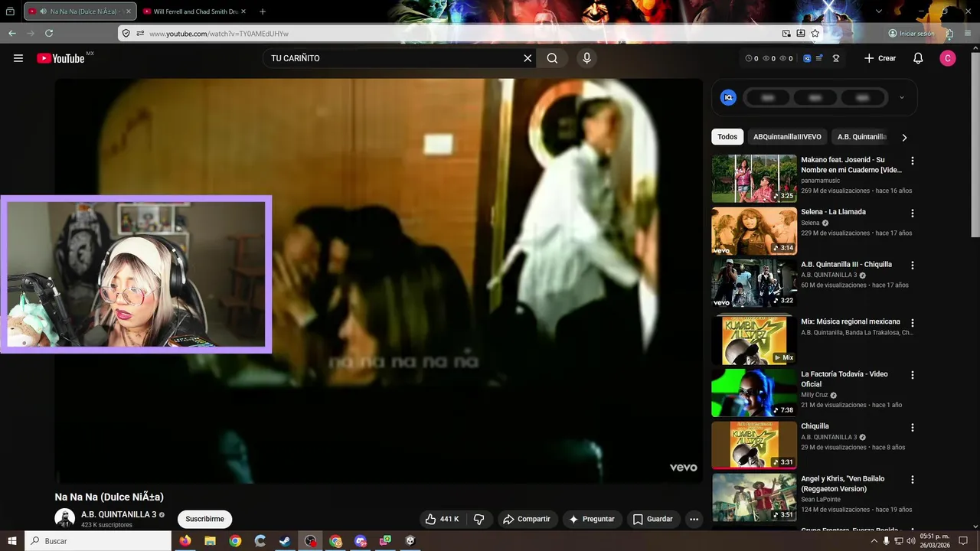980x551 pixels.
Task: Visit the A.B. QUINTANILLA 3 channel name
Action: pyautogui.click(x=119, y=514)
